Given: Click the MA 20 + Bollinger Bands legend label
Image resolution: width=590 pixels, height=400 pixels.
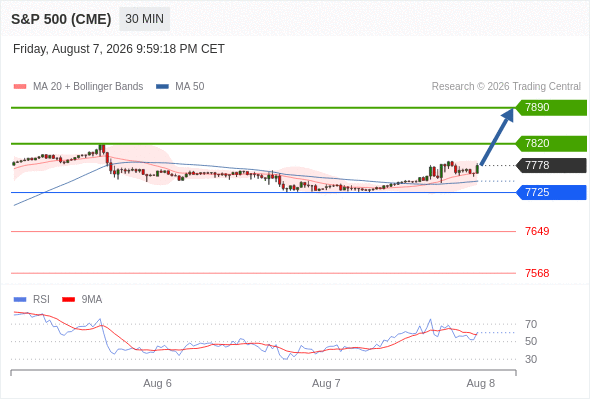Looking at the screenshot, I should coord(88,87).
